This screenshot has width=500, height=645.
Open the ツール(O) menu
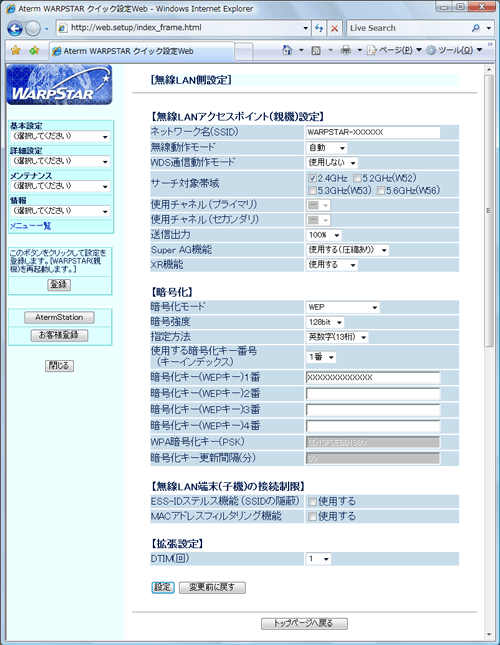(x=454, y=50)
